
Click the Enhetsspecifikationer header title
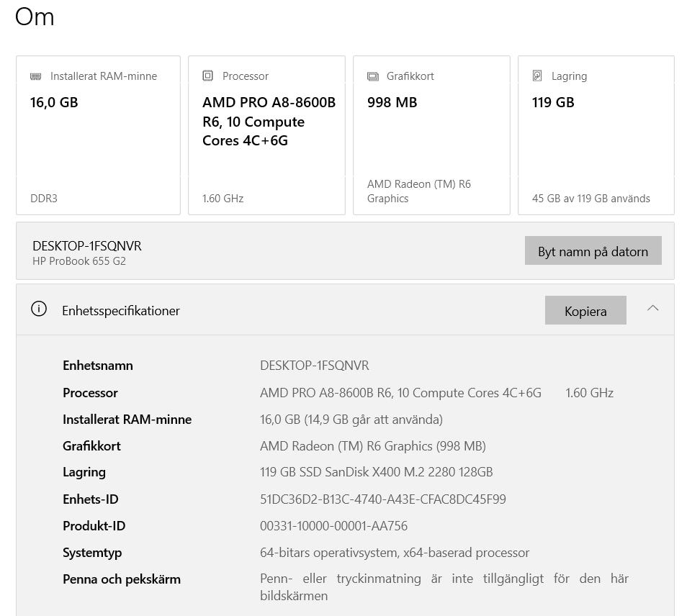(121, 311)
